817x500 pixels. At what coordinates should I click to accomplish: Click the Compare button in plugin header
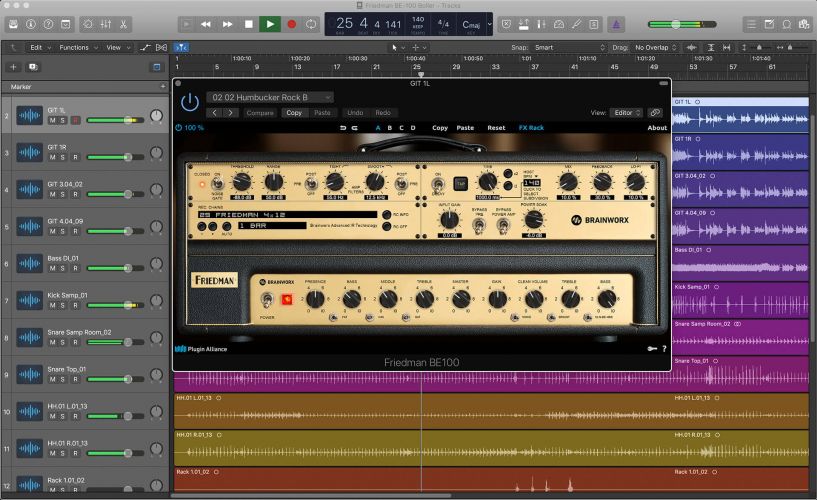coord(260,112)
